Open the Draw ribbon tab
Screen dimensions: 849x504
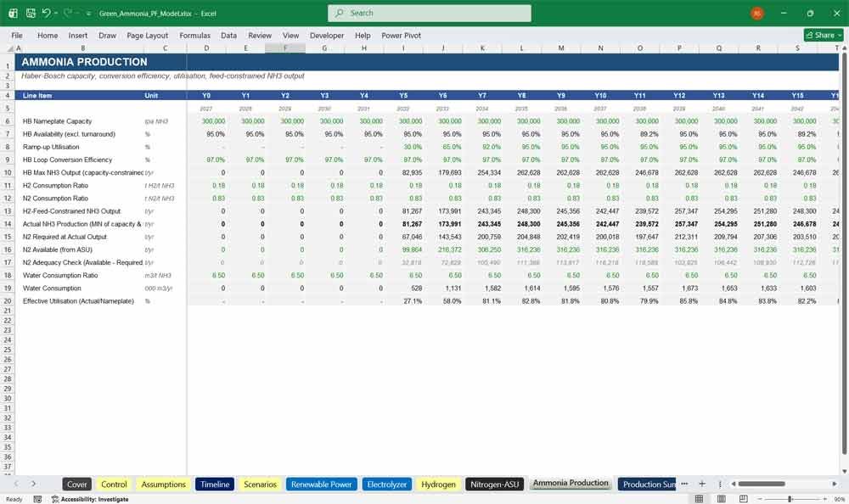coord(107,35)
